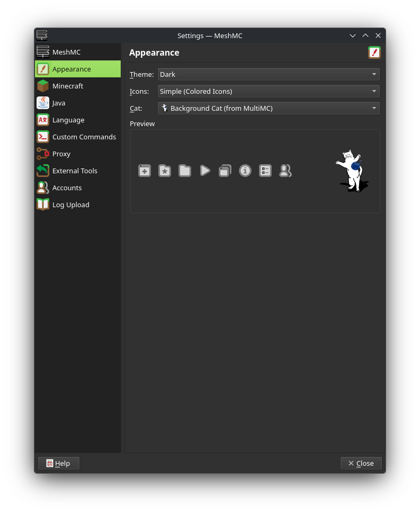This screenshot has width=420, height=514.
Task: Click the Close button at bottom
Action: 361,463
